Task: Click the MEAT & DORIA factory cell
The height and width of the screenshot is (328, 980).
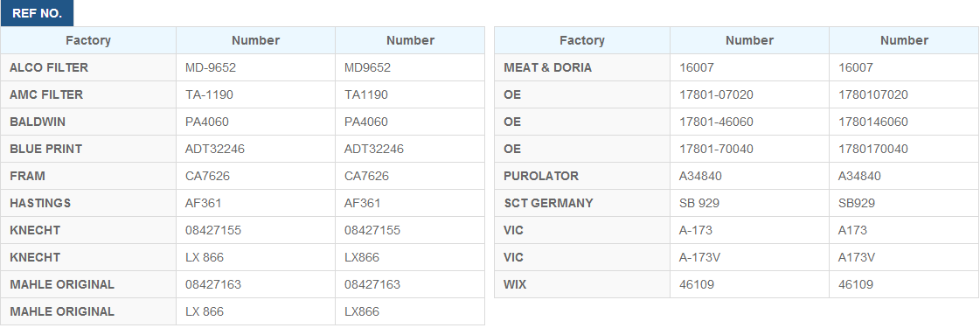Action: (582, 67)
